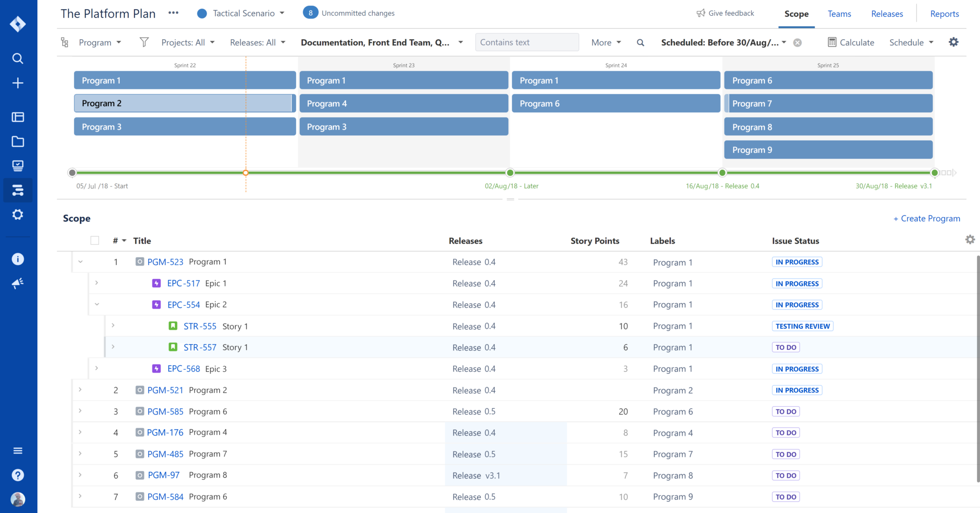Viewport: 980px width, 513px height.
Task: Collapse the PGM-523 Program 1 row
Action: pos(80,262)
